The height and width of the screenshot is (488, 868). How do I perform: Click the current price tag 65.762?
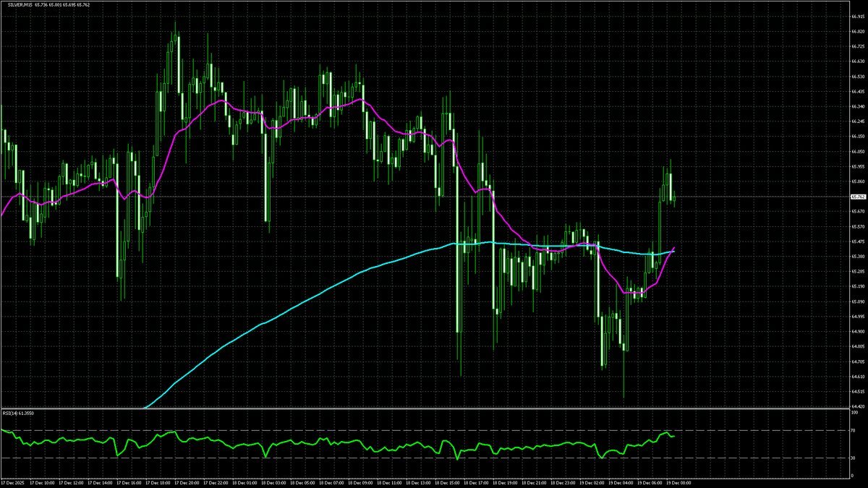858,197
